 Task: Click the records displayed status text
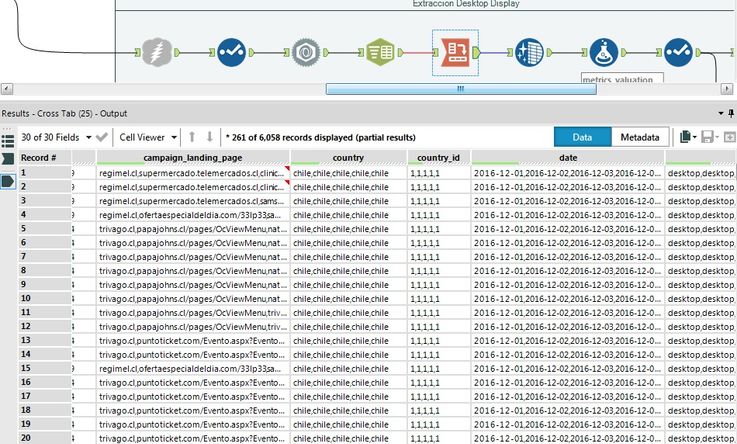tap(321, 138)
